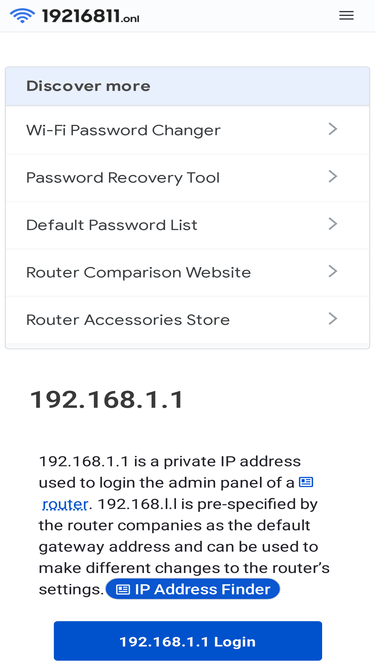
Task: Select Default Password List entry
Action: pyautogui.click(x=188, y=225)
